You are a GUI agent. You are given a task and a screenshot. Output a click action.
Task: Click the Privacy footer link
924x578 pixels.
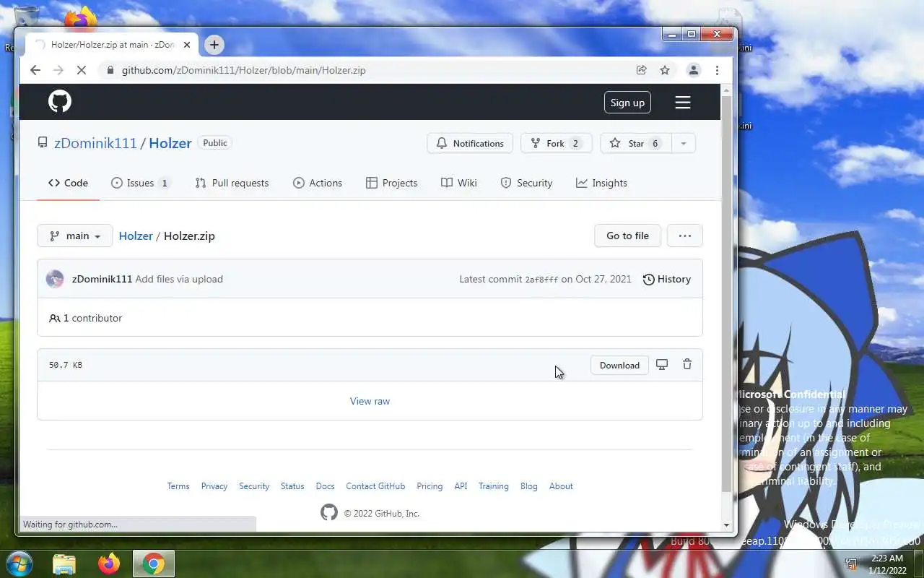(x=214, y=486)
